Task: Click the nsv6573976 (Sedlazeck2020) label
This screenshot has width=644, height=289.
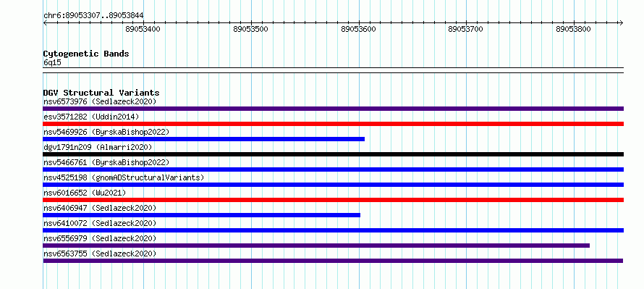Action: pyautogui.click(x=100, y=101)
